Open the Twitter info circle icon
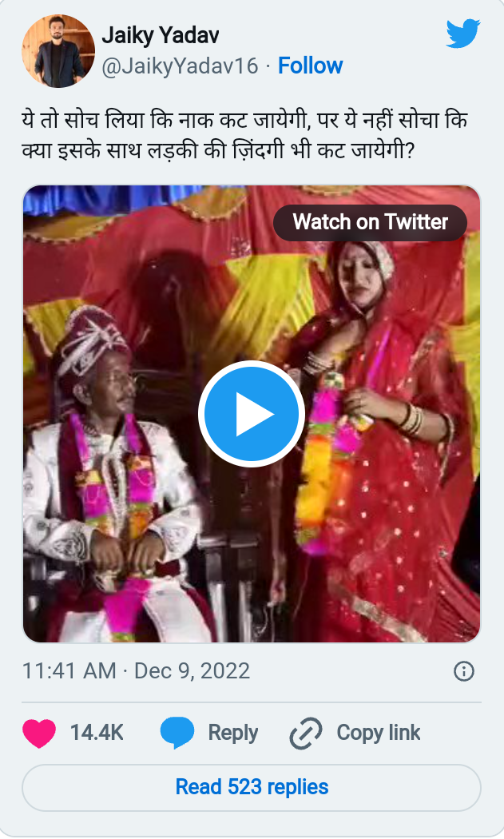The image size is (504, 839). point(464,670)
